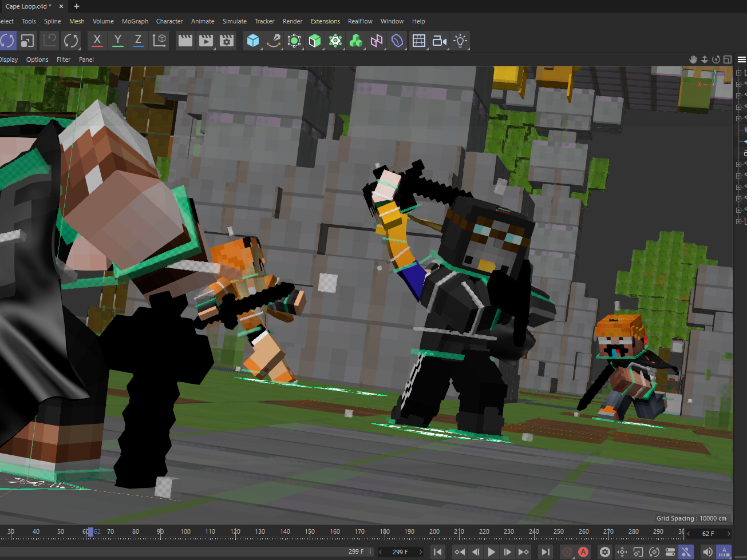This screenshot has height=560, width=747.
Task: Open the Render menu
Action: pyautogui.click(x=293, y=21)
